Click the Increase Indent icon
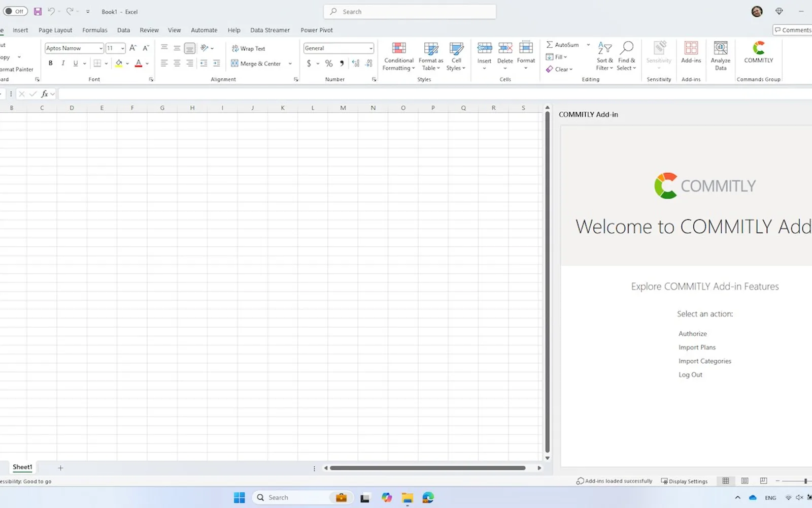The height and width of the screenshot is (508, 812). pyautogui.click(x=216, y=63)
